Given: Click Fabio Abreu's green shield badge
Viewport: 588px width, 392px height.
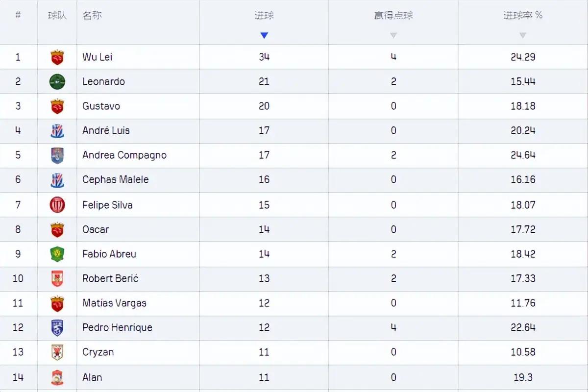Looking at the screenshot, I should click(x=57, y=254).
